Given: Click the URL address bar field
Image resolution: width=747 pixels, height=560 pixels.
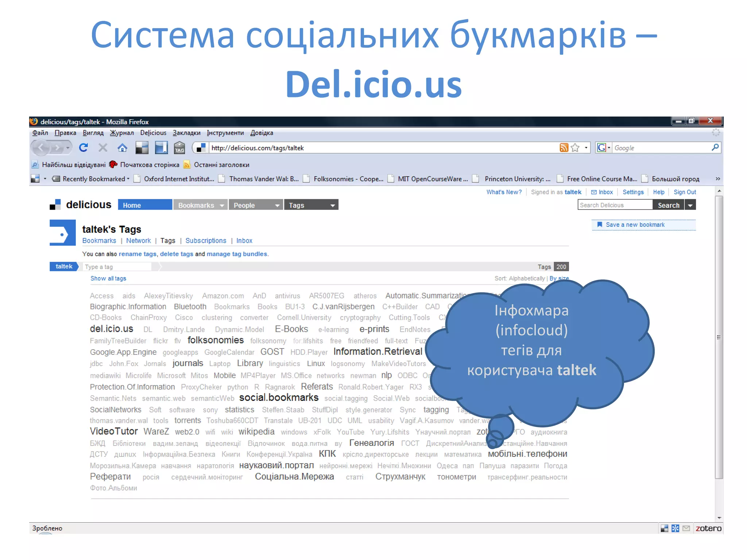Looking at the screenshot, I should point(384,148).
